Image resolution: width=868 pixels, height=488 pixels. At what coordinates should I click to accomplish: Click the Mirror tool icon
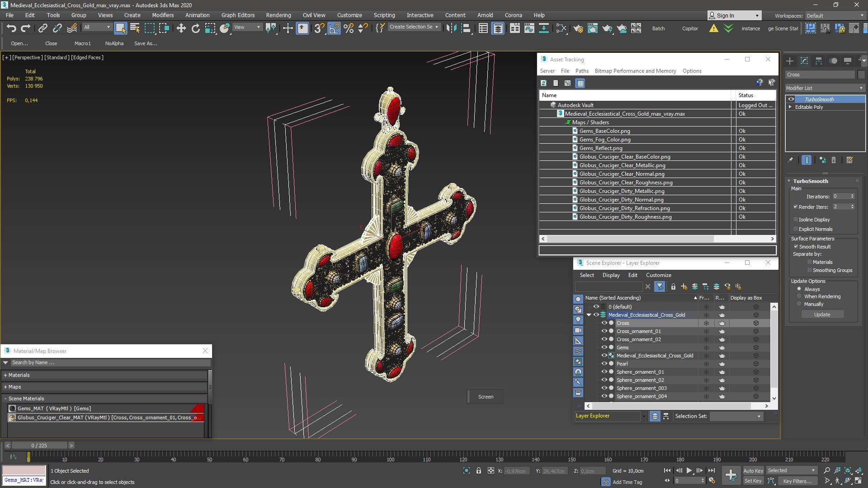pos(451,28)
